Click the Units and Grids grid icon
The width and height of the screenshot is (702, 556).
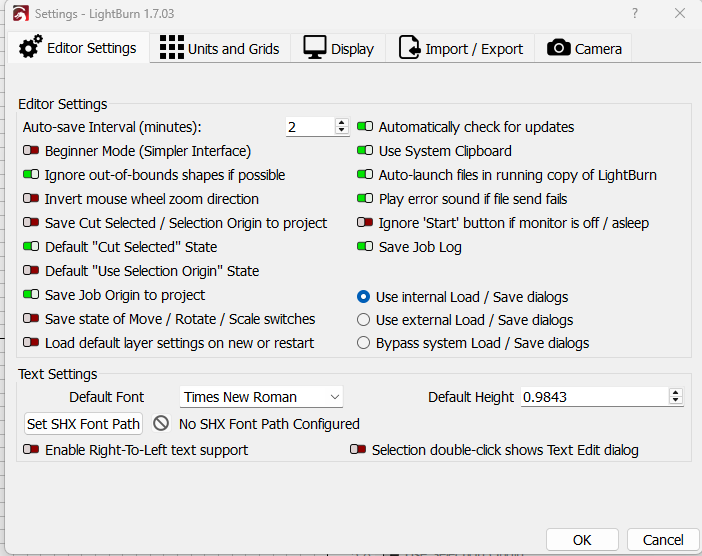[x=172, y=47]
